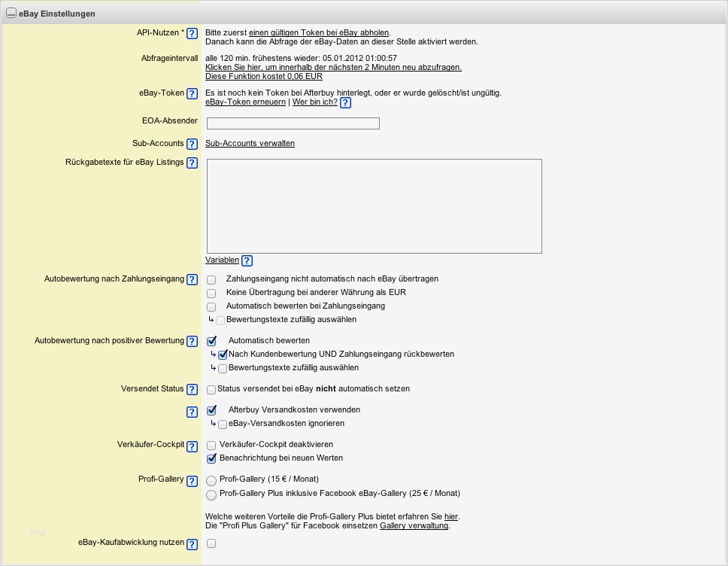Check 'Automatisch bewerten bei Zahlungseingang'
728x566 pixels.
pos(211,306)
